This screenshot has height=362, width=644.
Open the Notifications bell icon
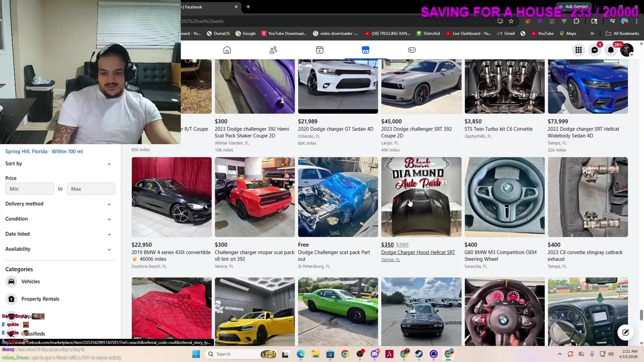(611, 50)
